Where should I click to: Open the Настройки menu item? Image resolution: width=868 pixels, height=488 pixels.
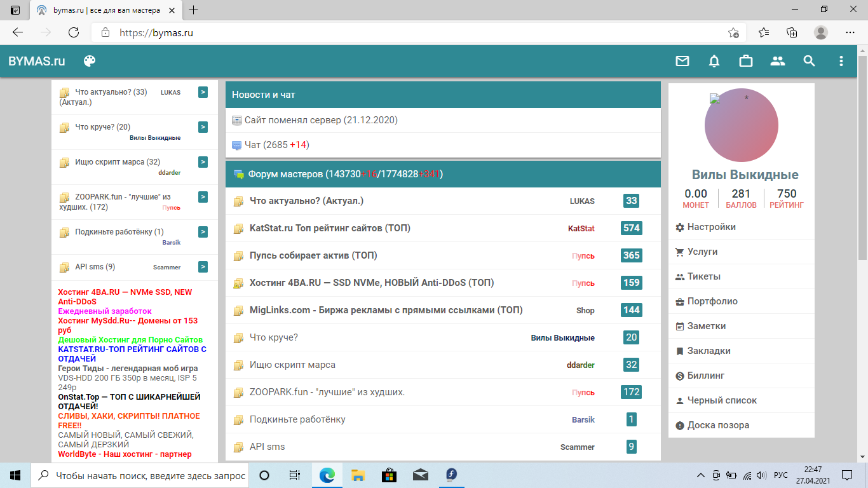(x=711, y=227)
